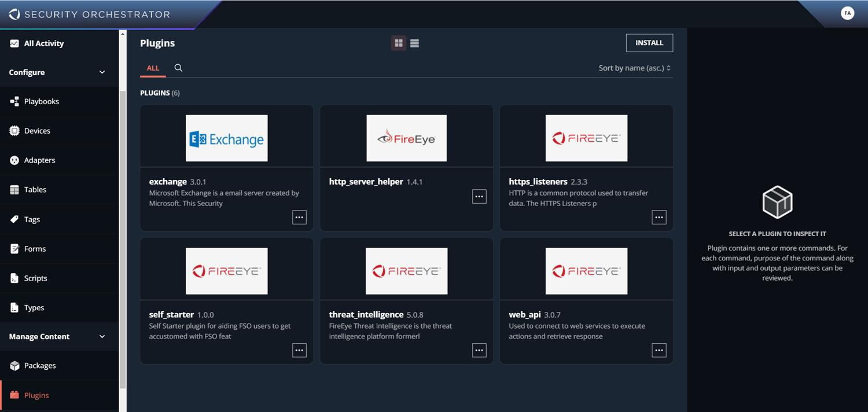Open more options for web_api plugin
868x412 pixels.
pos(659,350)
